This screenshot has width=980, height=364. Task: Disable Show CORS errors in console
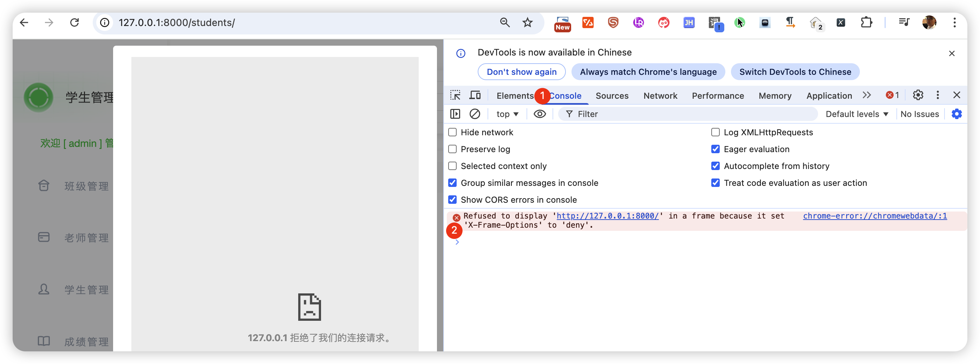(452, 200)
